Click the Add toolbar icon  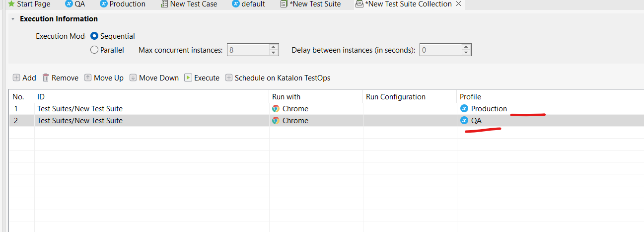16,77
